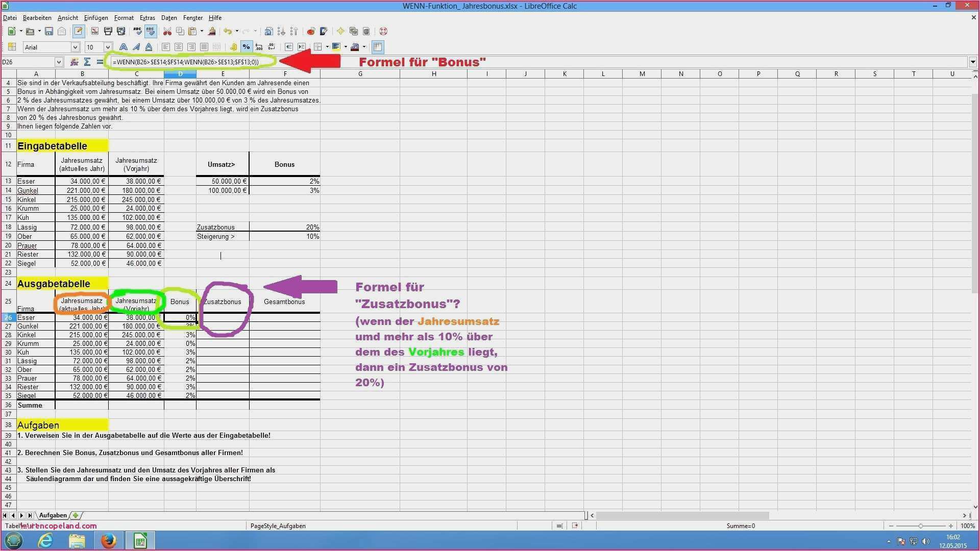Click the Sort ascending icon
The image size is (980, 551).
[x=281, y=32]
